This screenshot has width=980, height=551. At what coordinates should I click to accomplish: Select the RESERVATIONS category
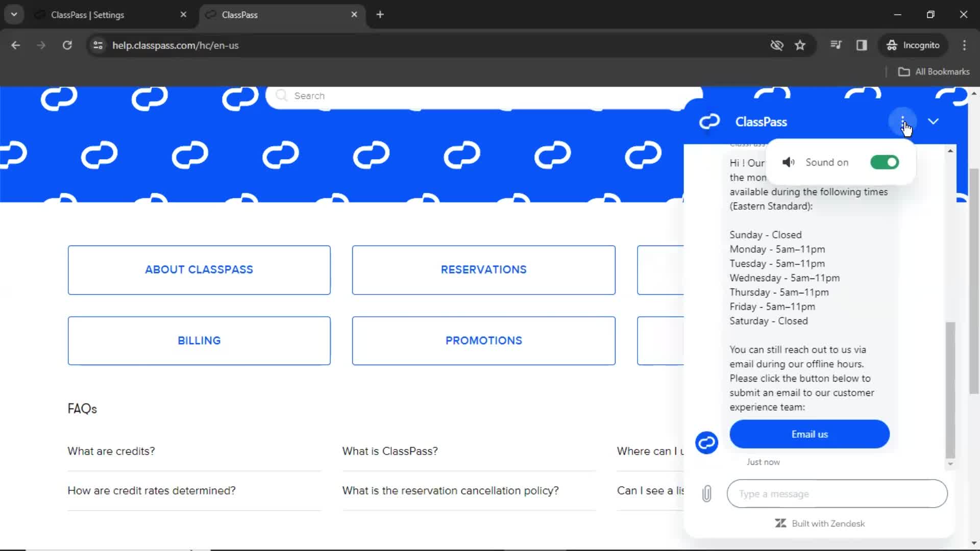(483, 269)
